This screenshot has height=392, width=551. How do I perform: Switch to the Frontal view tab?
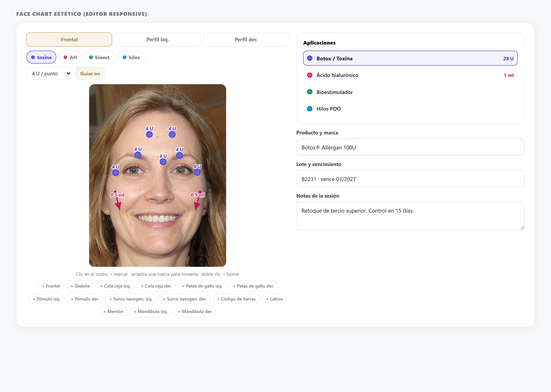pyautogui.click(x=69, y=39)
